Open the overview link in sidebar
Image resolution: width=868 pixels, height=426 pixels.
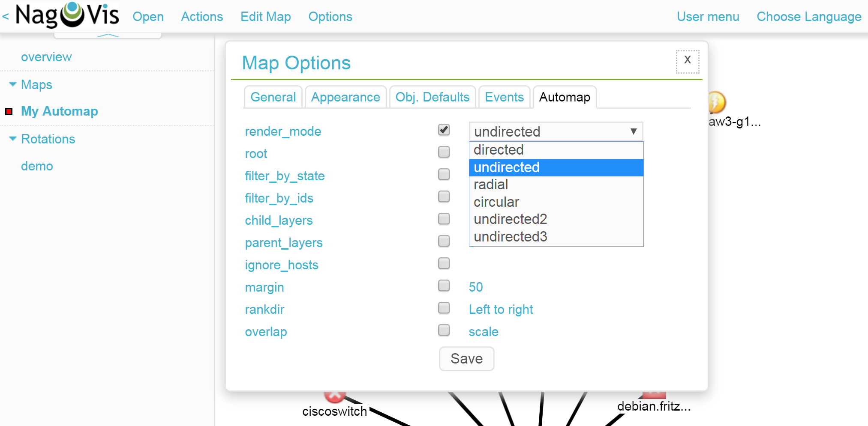click(x=46, y=57)
